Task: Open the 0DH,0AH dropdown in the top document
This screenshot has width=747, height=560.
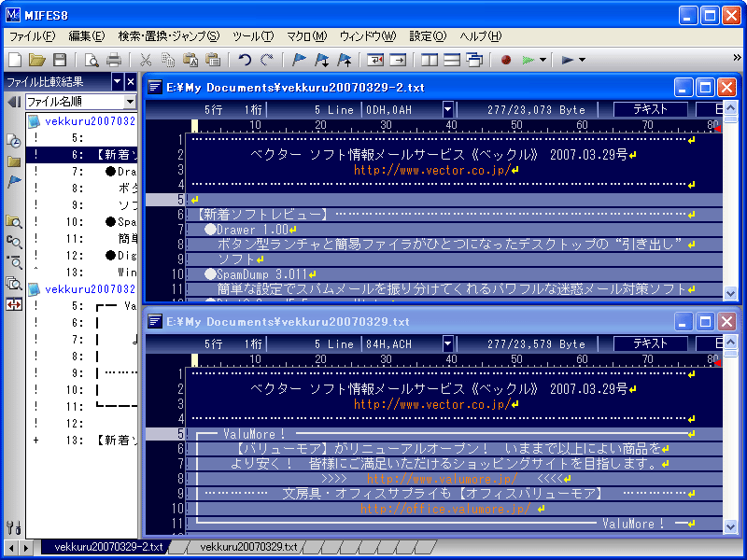Action: point(447,110)
